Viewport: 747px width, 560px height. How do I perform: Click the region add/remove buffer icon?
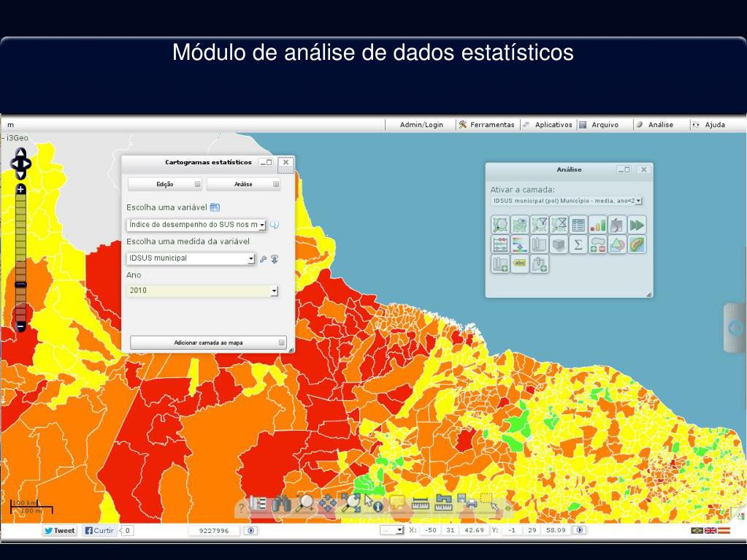598,245
